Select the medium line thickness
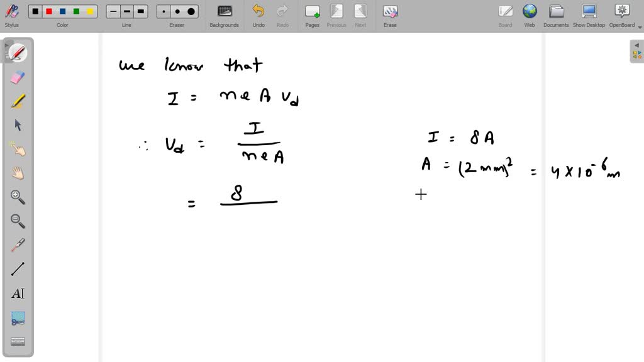 [126, 11]
